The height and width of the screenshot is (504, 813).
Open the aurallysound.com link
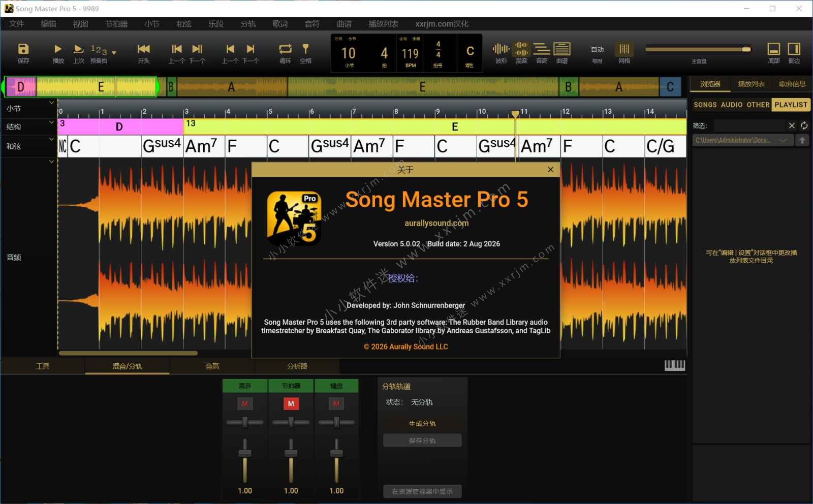click(436, 223)
